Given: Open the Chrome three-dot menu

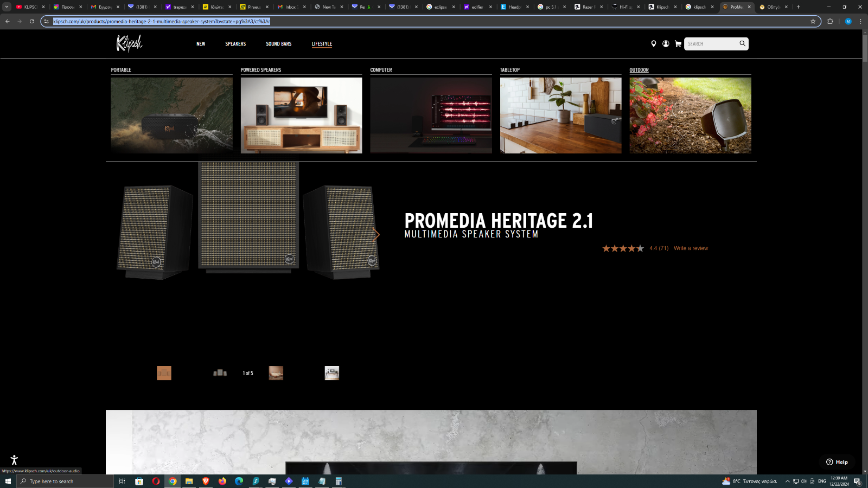Looking at the screenshot, I should pos(860,21).
